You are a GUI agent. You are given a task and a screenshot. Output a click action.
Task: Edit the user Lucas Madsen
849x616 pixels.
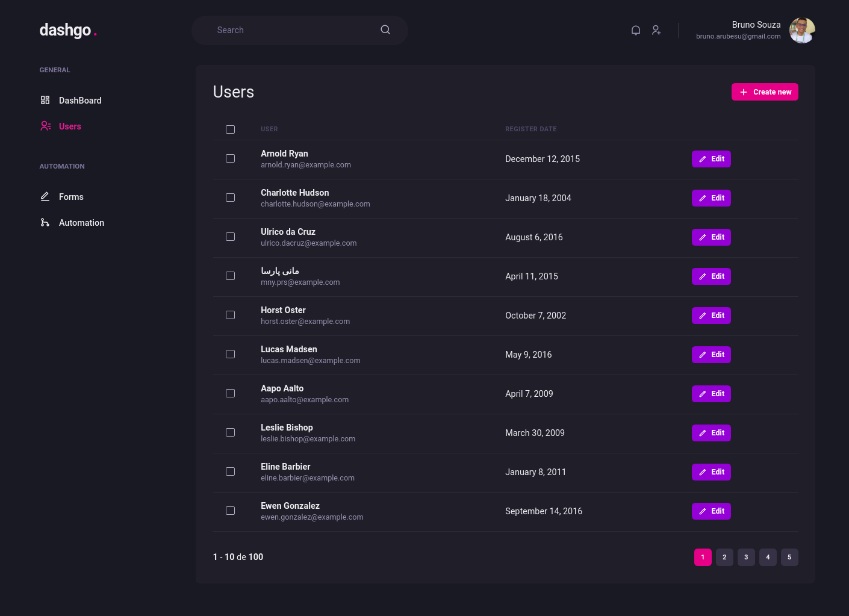pyautogui.click(x=711, y=355)
